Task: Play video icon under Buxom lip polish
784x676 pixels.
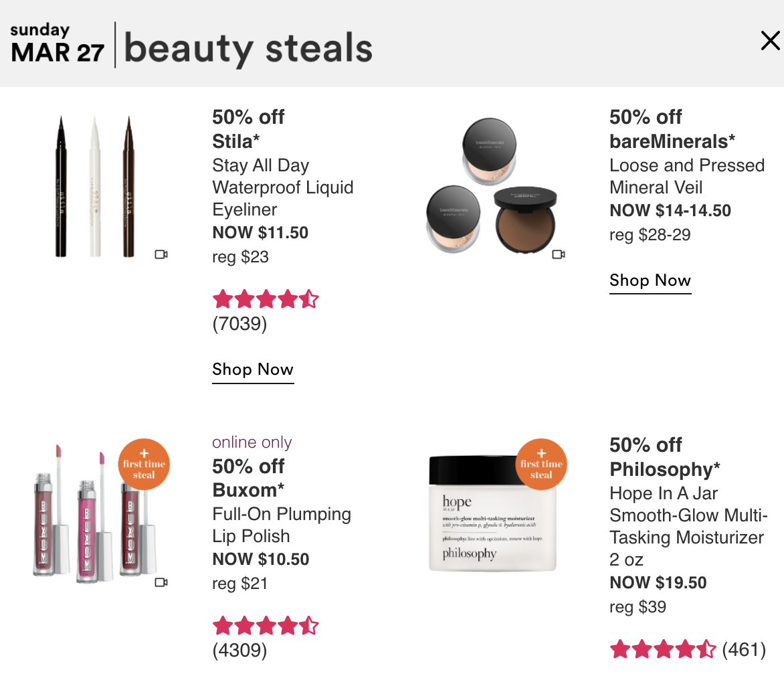Action: (x=161, y=582)
